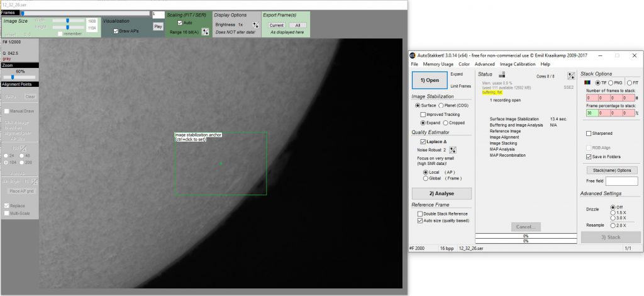Click the Noise Robust value stepper icon
Image resolution: width=644 pixels, height=296 pixels.
[452, 149]
